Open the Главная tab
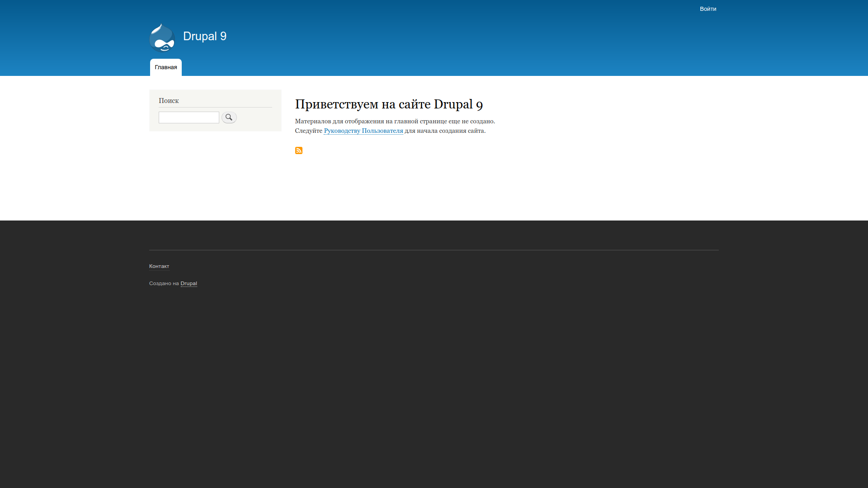This screenshot has height=488, width=868. click(166, 67)
